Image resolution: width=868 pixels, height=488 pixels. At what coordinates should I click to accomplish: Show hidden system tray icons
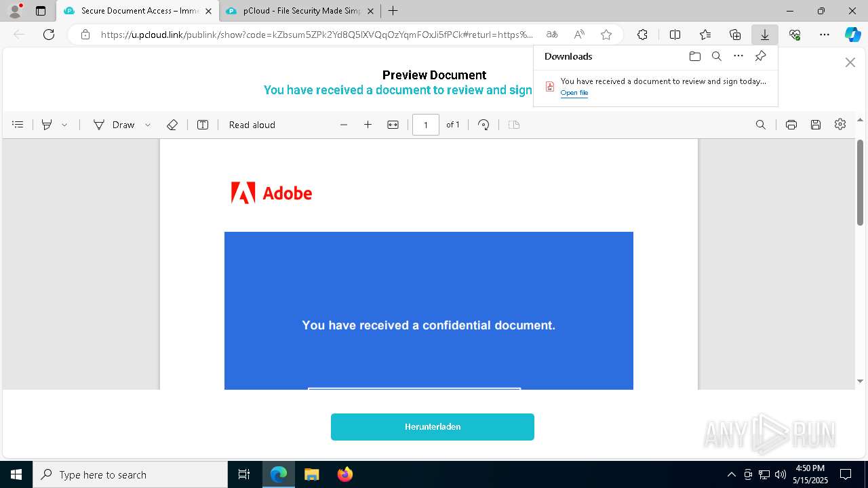coord(731,474)
